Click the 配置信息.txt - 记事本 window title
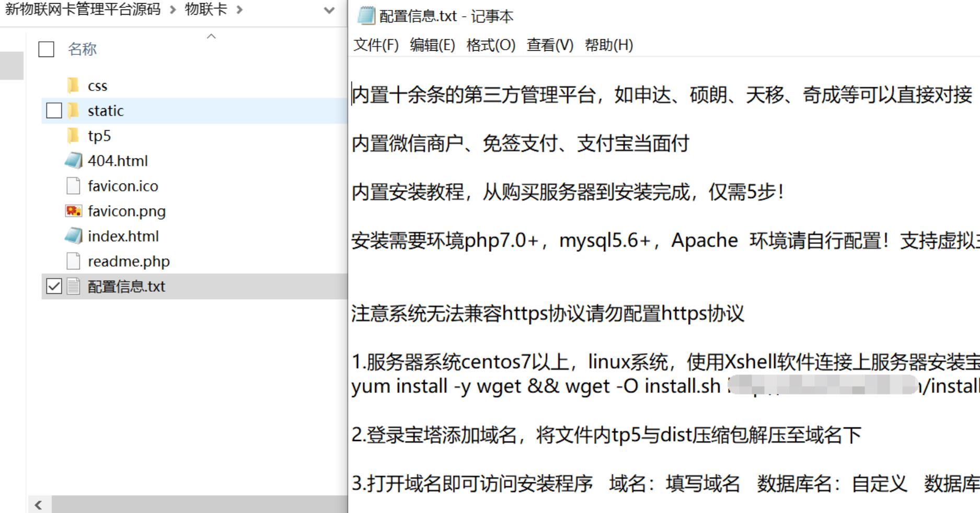 tap(446, 16)
